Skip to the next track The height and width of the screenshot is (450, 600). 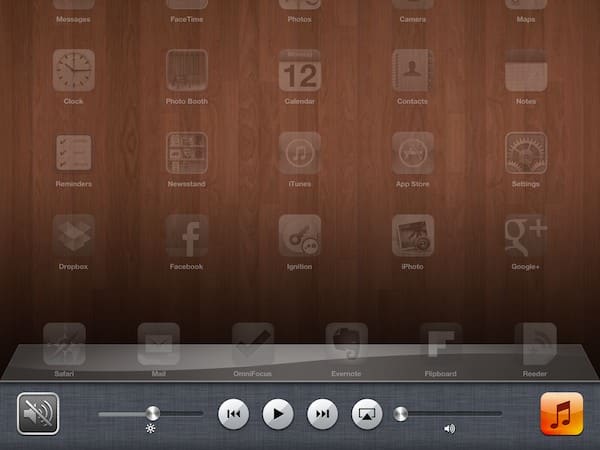point(322,414)
